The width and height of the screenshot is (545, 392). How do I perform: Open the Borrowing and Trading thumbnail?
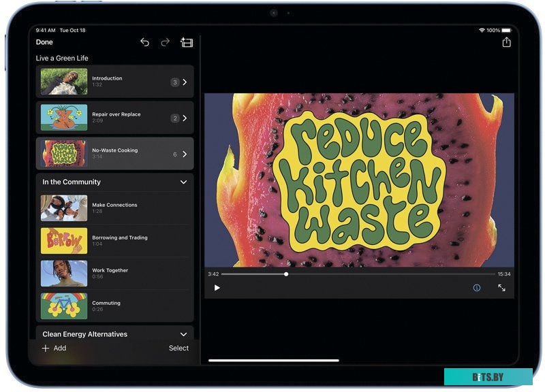click(64, 240)
